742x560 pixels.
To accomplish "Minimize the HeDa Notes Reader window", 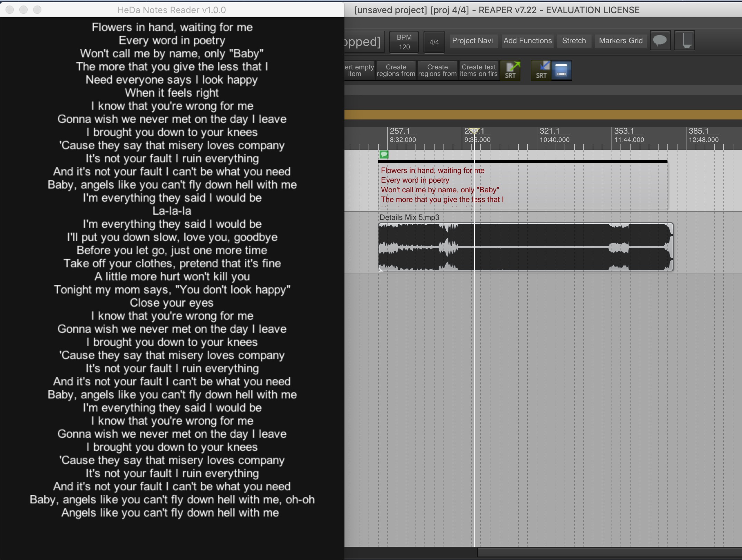I will pos(23,10).
